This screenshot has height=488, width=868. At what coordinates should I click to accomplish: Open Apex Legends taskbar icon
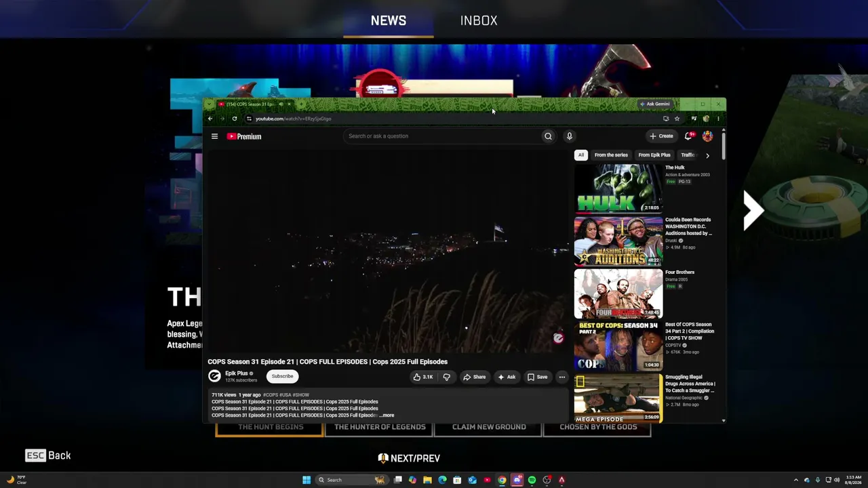(x=561, y=480)
